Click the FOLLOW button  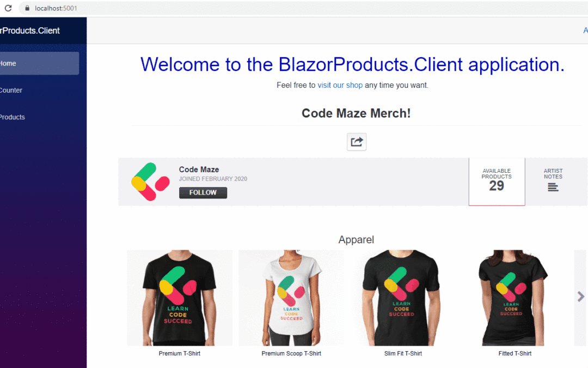coord(203,192)
